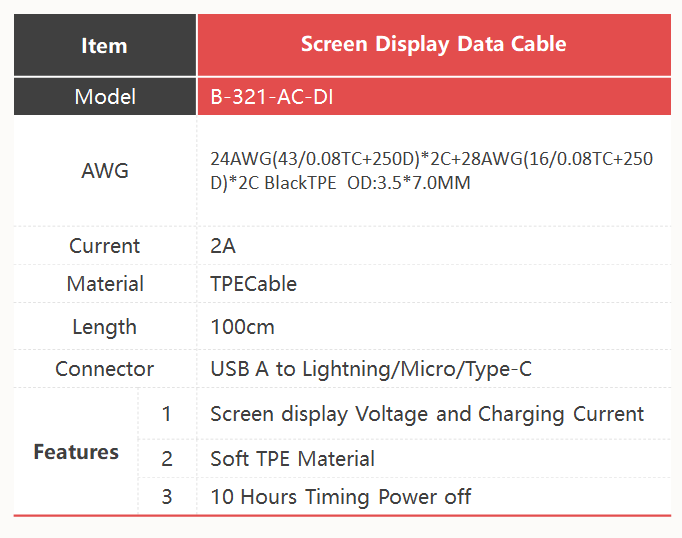This screenshot has width=682, height=538.
Task: Click the Connector row label
Action: click(x=105, y=369)
